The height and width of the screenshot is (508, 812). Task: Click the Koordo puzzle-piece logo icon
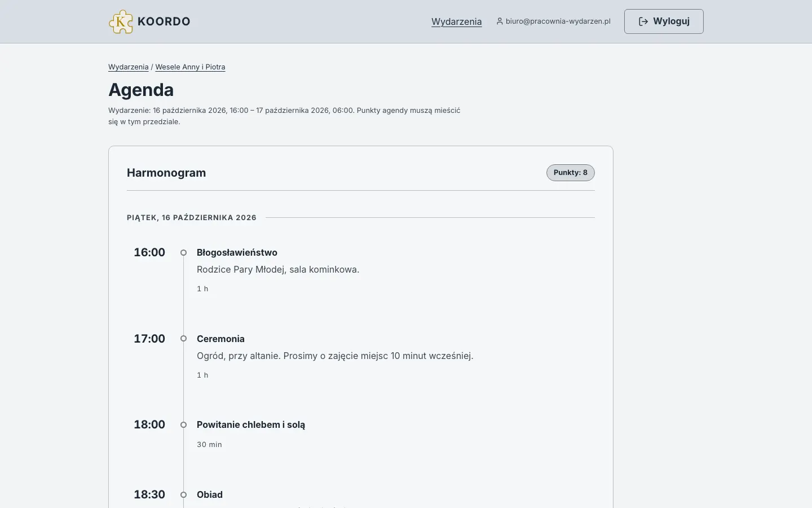point(121,21)
